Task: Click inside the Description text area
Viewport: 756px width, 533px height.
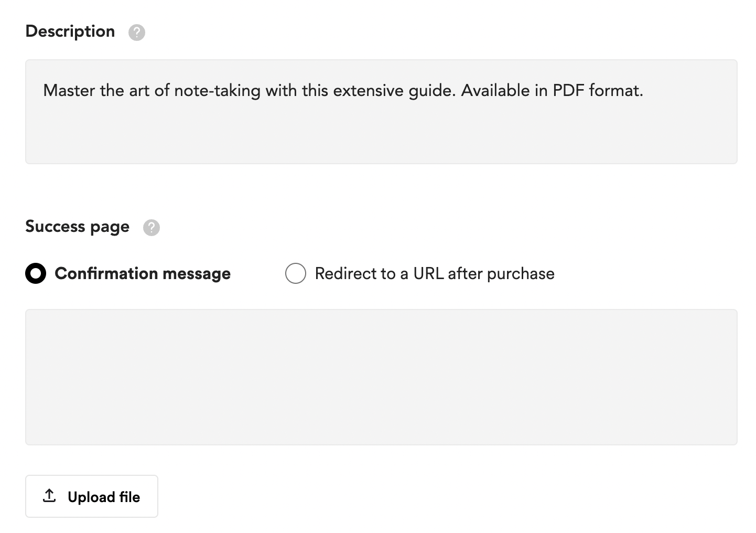Action: click(381, 112)
